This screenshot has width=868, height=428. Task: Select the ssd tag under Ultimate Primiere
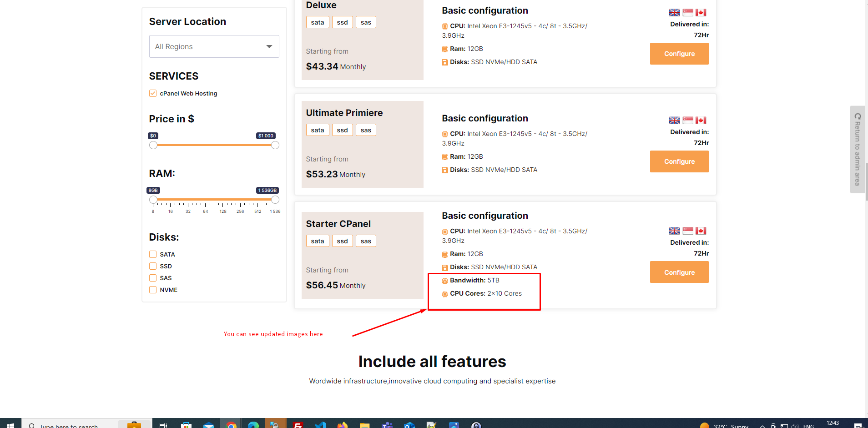(x=342, y=130)
